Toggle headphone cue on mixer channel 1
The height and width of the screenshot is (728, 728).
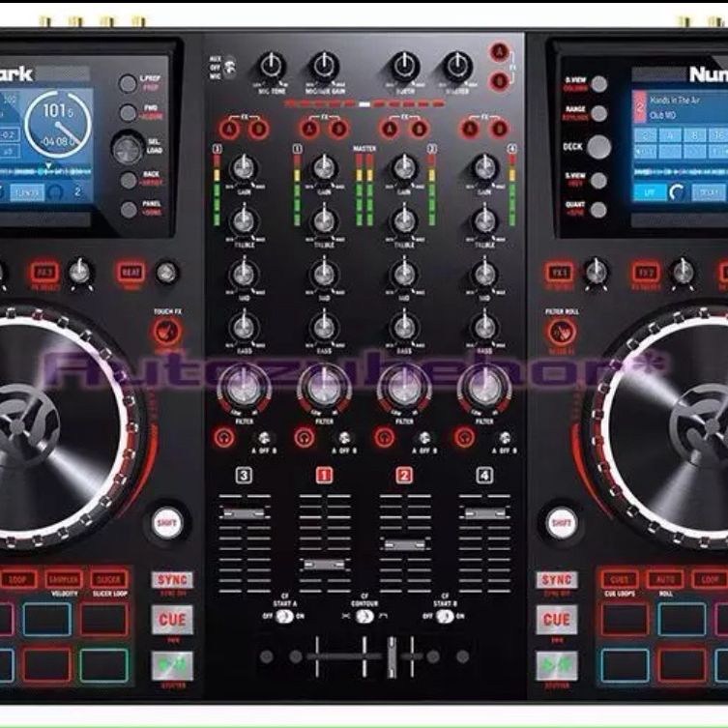point(305,437)
